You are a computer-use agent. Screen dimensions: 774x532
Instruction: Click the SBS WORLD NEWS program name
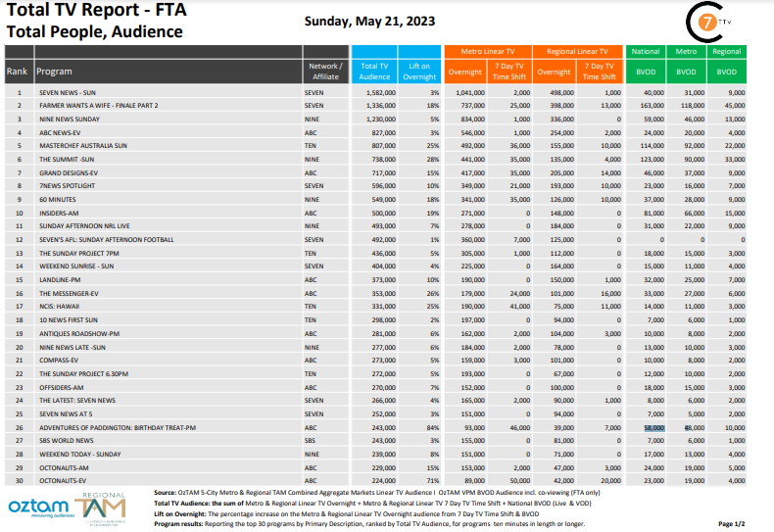click(67, 441)
